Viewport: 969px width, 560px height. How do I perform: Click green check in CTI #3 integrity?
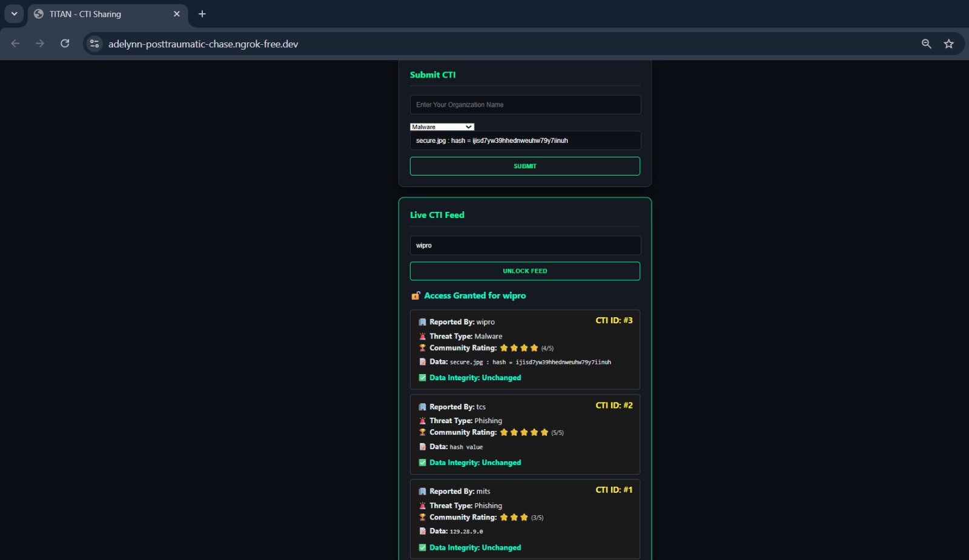pyautogui.click(x=423, y=378)
